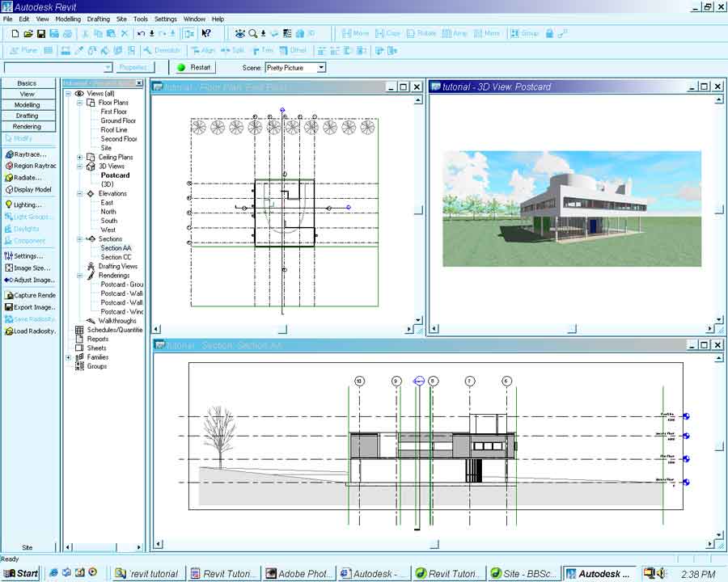Image resolution: width=728 pixels, height=582 pixels.
Task: Click Display Model in the design bar
Action: pos(28,189)
